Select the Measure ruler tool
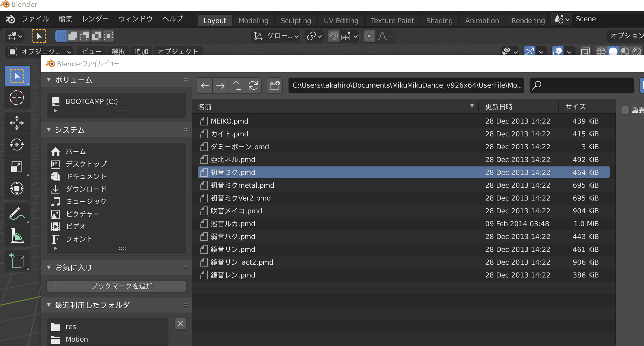Screen dimensions: 644x346 [x=17, y=235]
